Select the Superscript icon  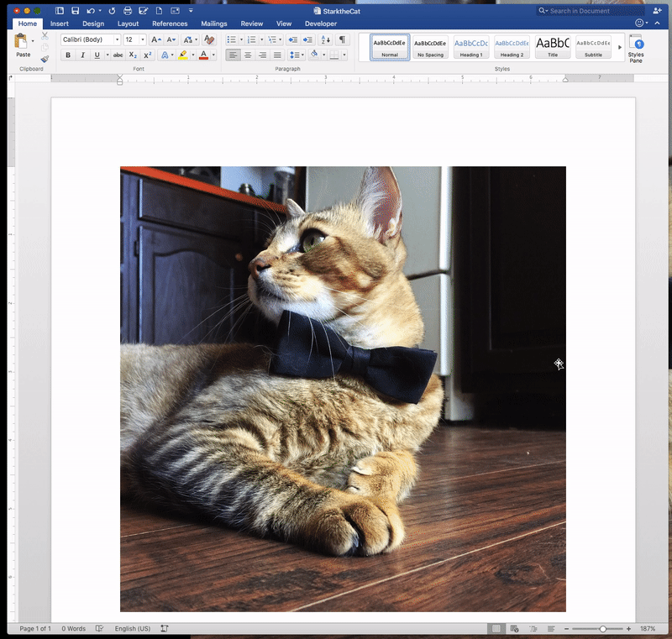pyautogui.click(x=147, y=55)
